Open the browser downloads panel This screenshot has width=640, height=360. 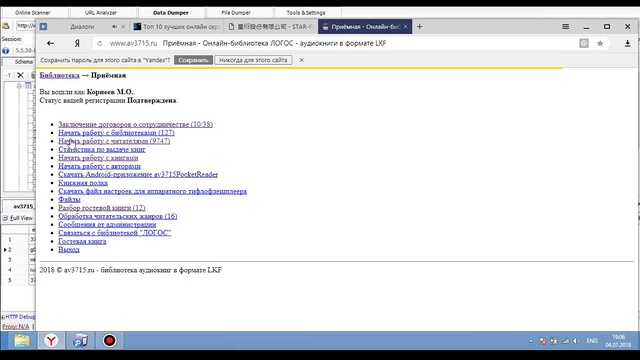(627, 43)
